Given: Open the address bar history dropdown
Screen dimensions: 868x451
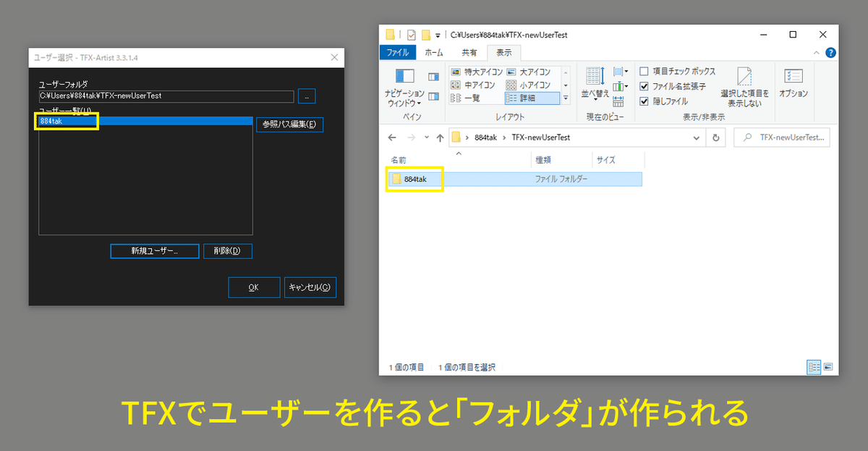Looking at the screenshot, I should point(697,138).
